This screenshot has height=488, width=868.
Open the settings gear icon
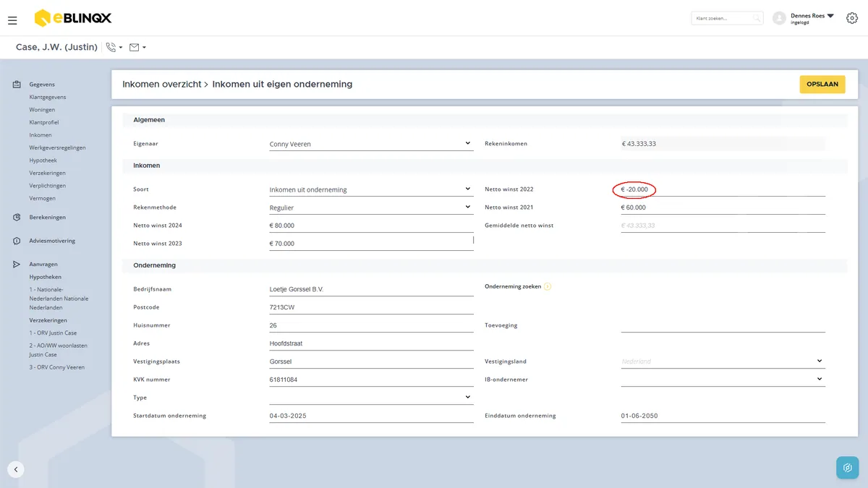[851, 18]
